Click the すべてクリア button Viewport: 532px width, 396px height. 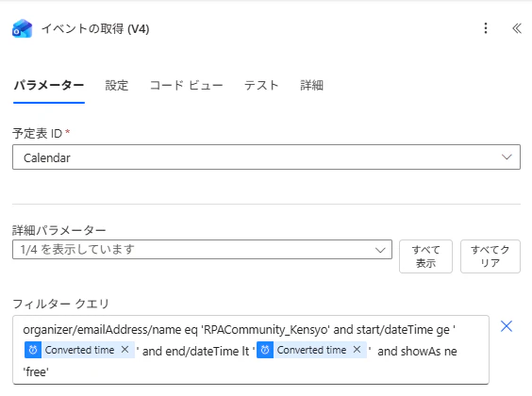(x=490, y=256)
